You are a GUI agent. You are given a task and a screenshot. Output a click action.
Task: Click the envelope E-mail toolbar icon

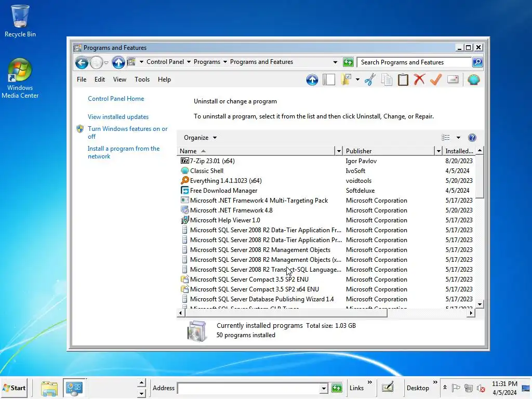tap(453, 79)
